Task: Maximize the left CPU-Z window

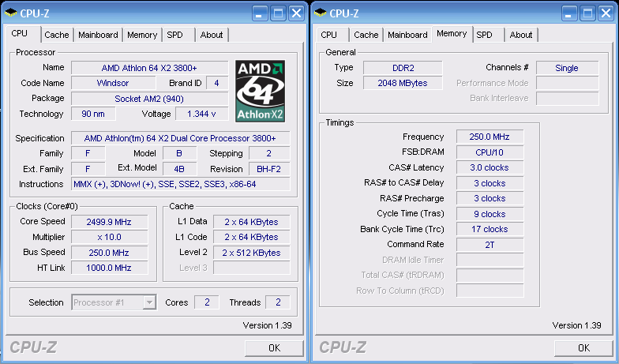Action: tap(278, 13)
